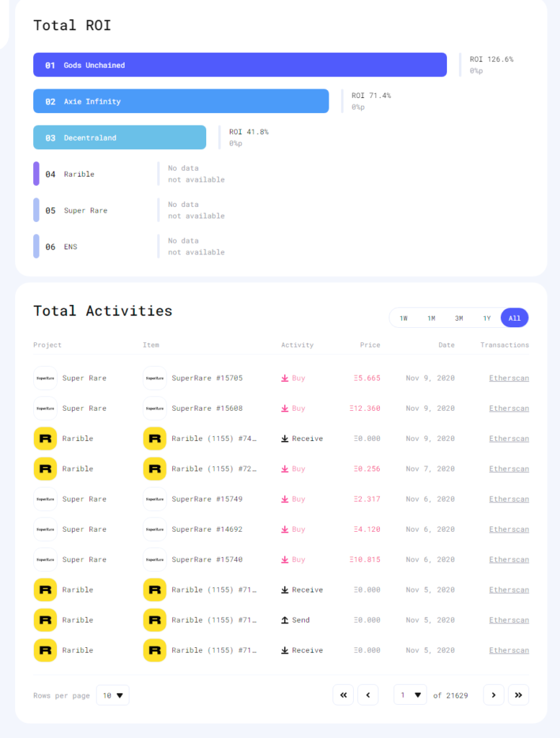Screen dimensions: 560x738
Task: Click the Date column header
Action: pyautogui.click(x=447, y=345)
